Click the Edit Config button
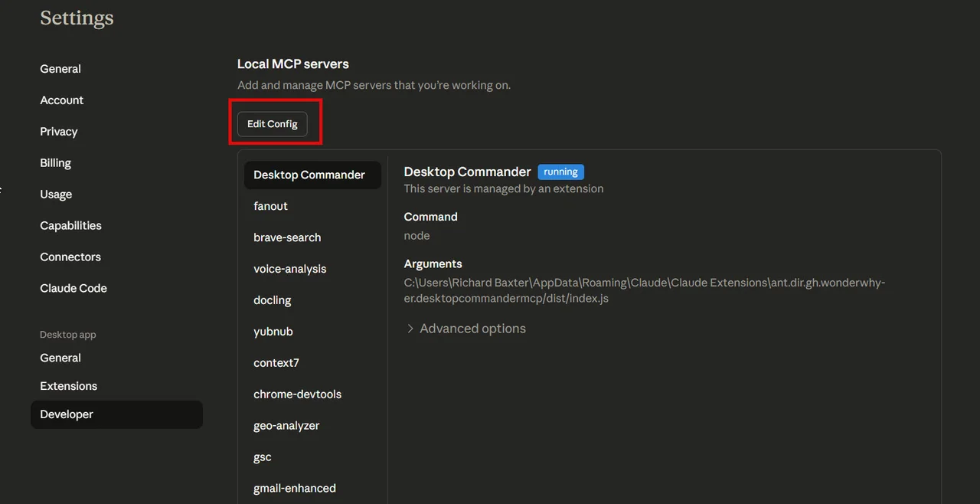 coord(272,124)
